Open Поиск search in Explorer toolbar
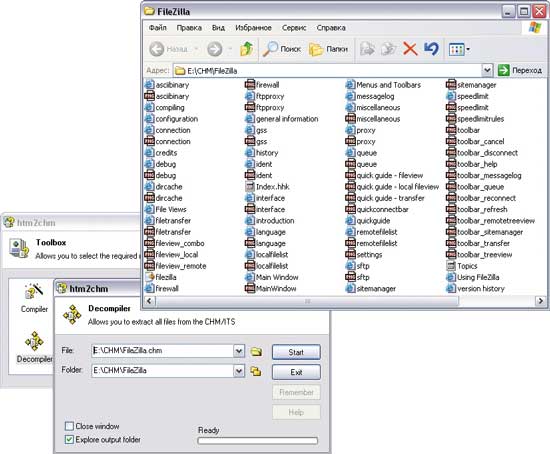The image size is (550, 454). pos(282,49)
